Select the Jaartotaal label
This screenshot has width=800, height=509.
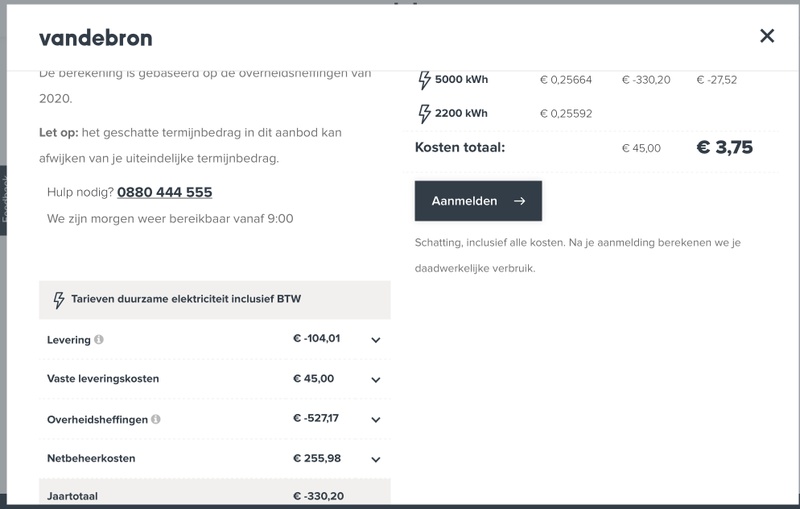pos(72,496)
